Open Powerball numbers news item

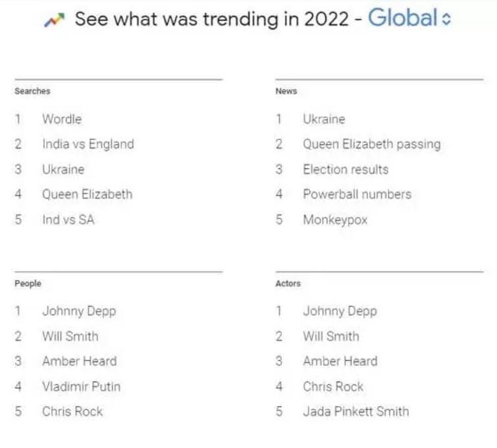357,194
